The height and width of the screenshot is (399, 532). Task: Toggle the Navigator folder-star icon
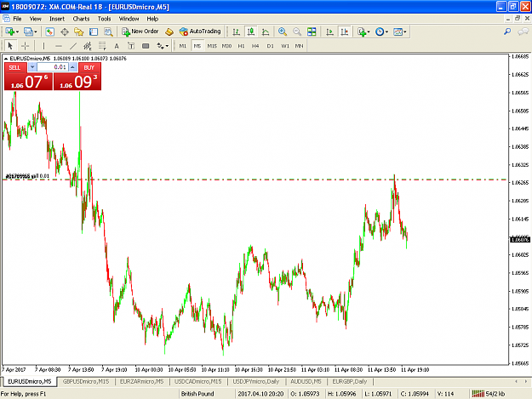78,31
